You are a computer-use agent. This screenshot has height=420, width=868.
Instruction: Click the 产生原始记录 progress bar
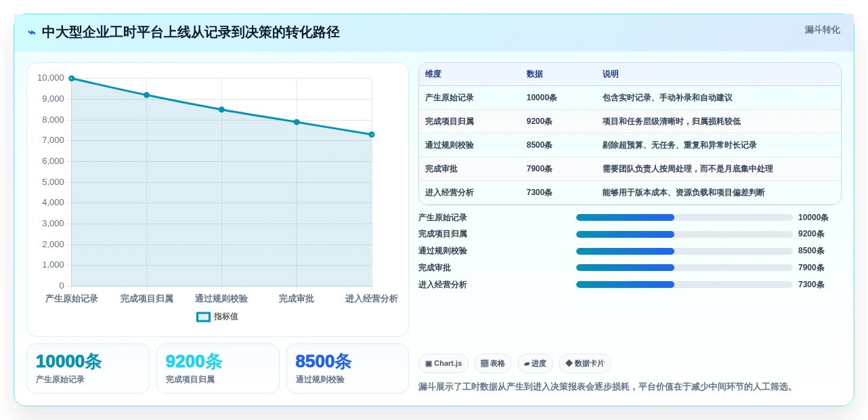685,217
